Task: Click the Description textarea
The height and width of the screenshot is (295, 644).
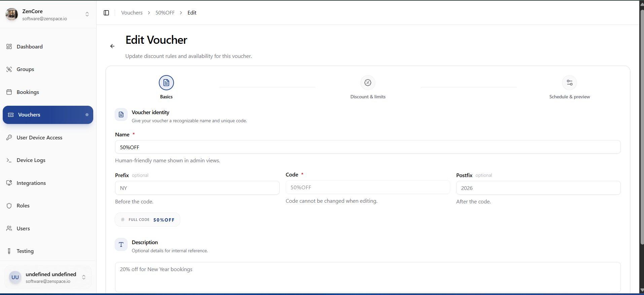Action: click(x=368, y=277)
